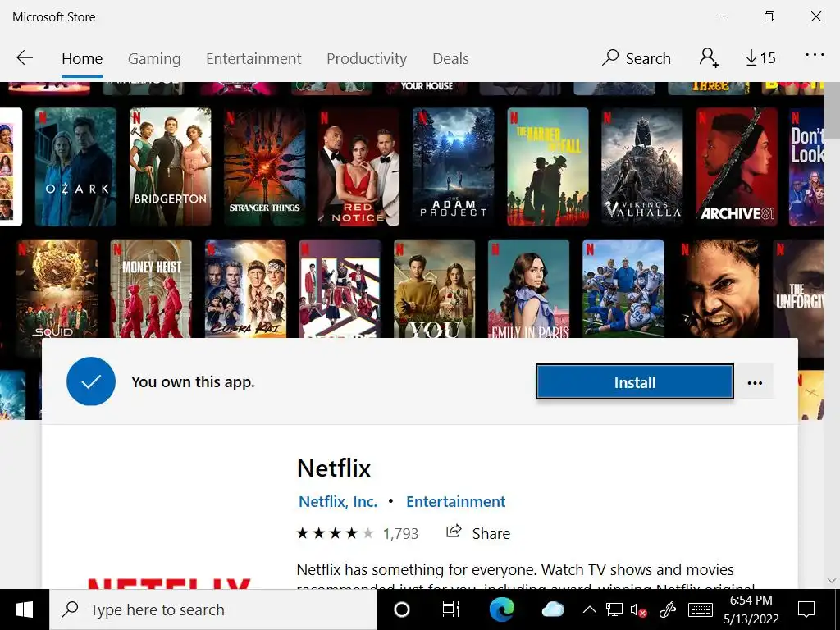Click the Money Heist poster

pos(151,289)
